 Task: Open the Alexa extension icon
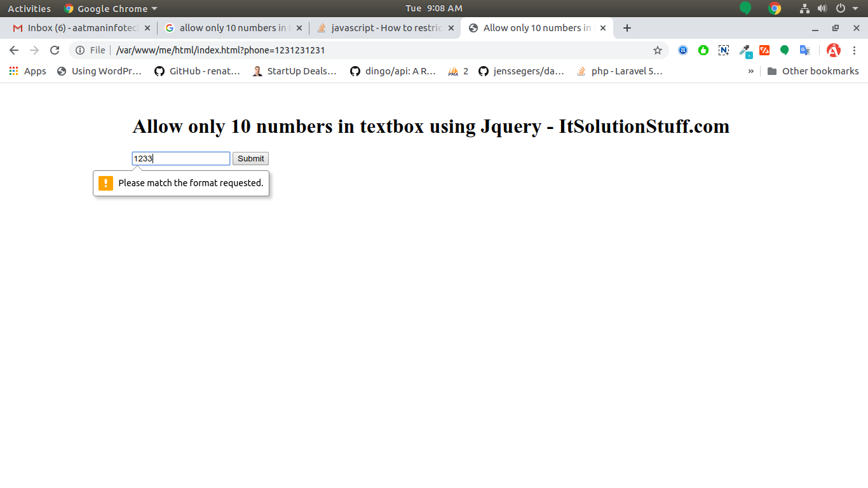[x=683, y=50]
